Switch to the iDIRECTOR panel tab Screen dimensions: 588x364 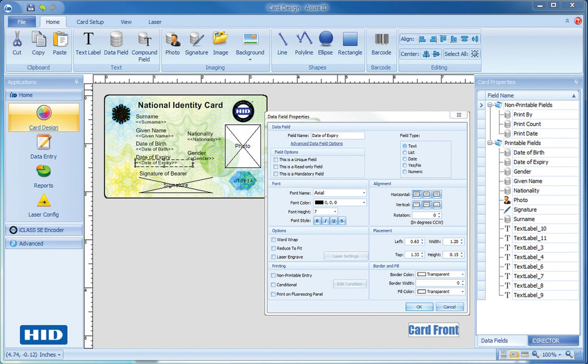[547, 340]
